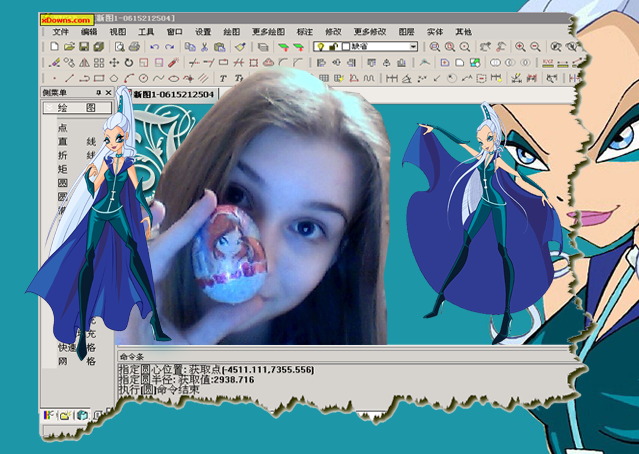Screen dimensions: 639x454
Task: Select the spline curve tool
Action: click(159, 78)
